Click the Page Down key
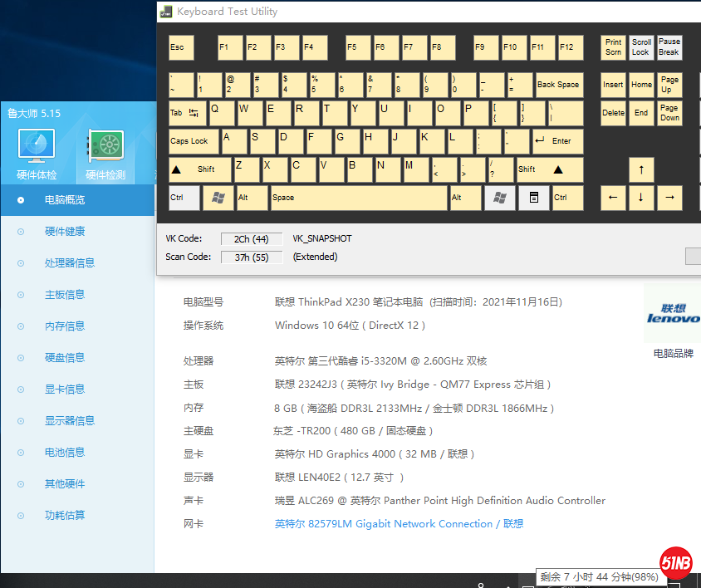This screenshot has width=701, height=588. click(x=669, y=113)
